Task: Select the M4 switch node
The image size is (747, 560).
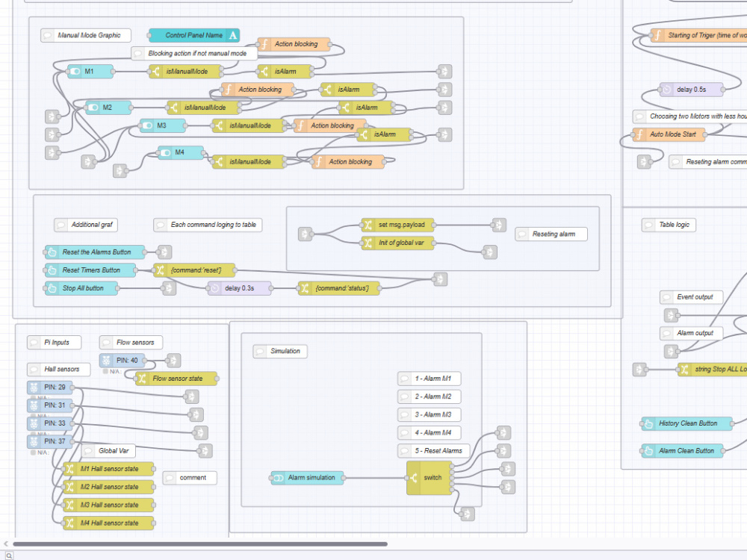Action: click(x=181, y=152)
